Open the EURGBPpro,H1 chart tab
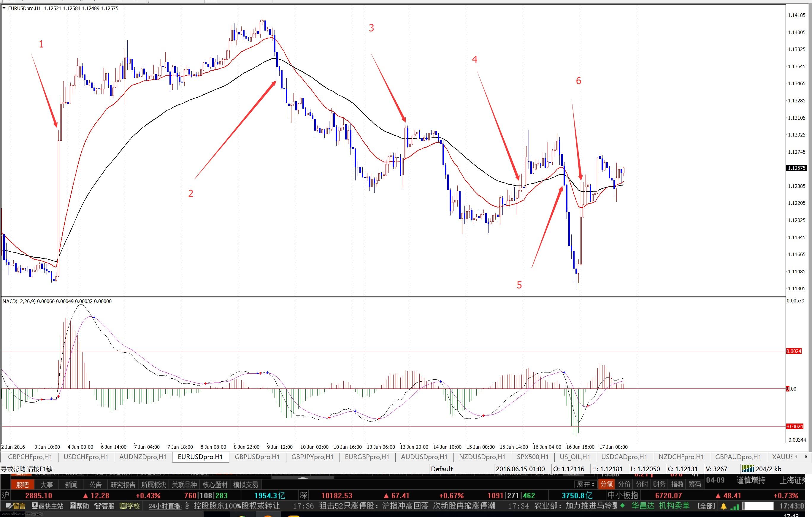 pyautogui.click(x=367, y=457)
